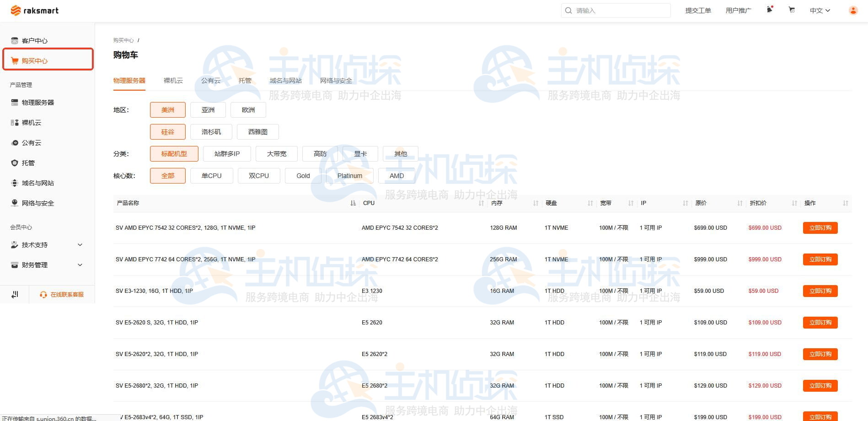Open the notification bell icon
Screen dimensions: 868x421
(770, 10)
